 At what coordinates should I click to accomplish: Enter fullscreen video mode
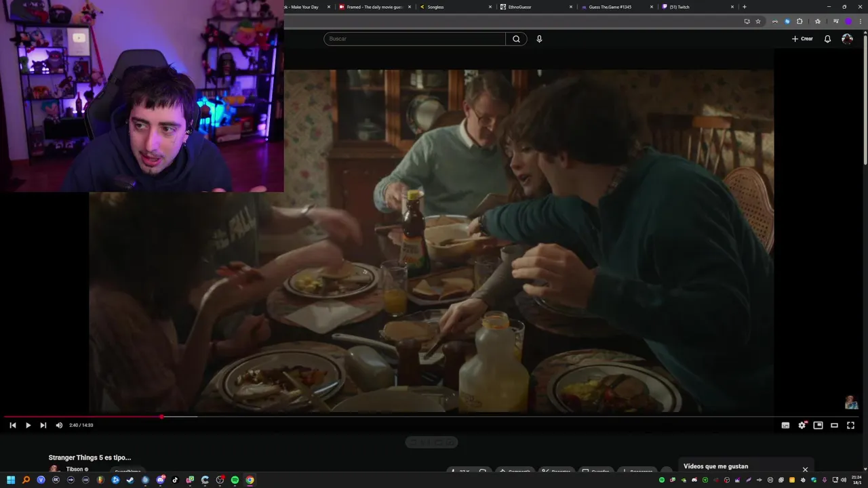850,425
